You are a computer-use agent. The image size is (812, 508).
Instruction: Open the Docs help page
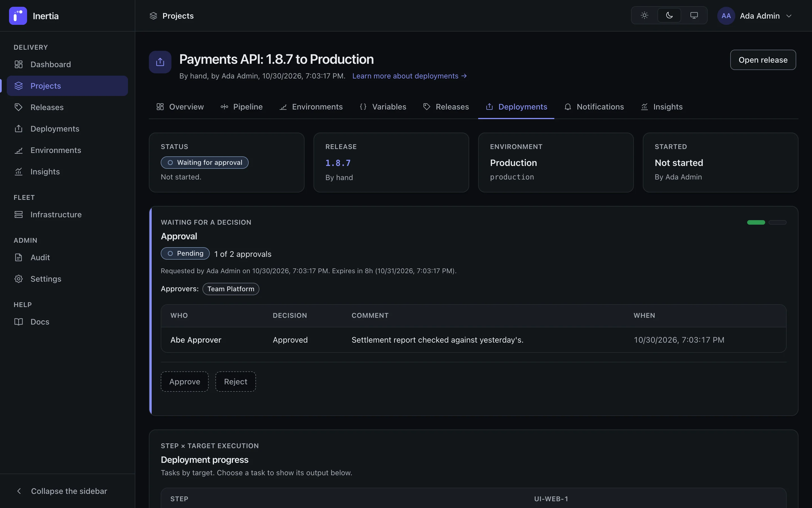[67, 322]
